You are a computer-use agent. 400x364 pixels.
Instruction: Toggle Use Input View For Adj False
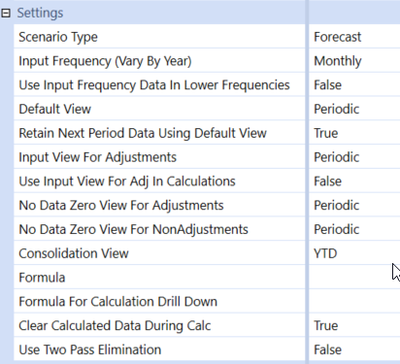[355, 181]
